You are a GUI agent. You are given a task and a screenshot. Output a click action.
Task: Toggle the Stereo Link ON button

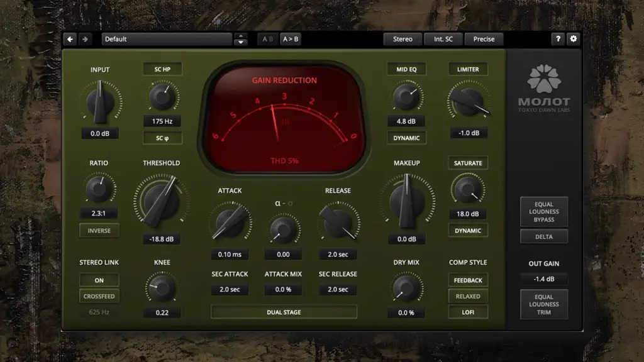tap(99, 280)
